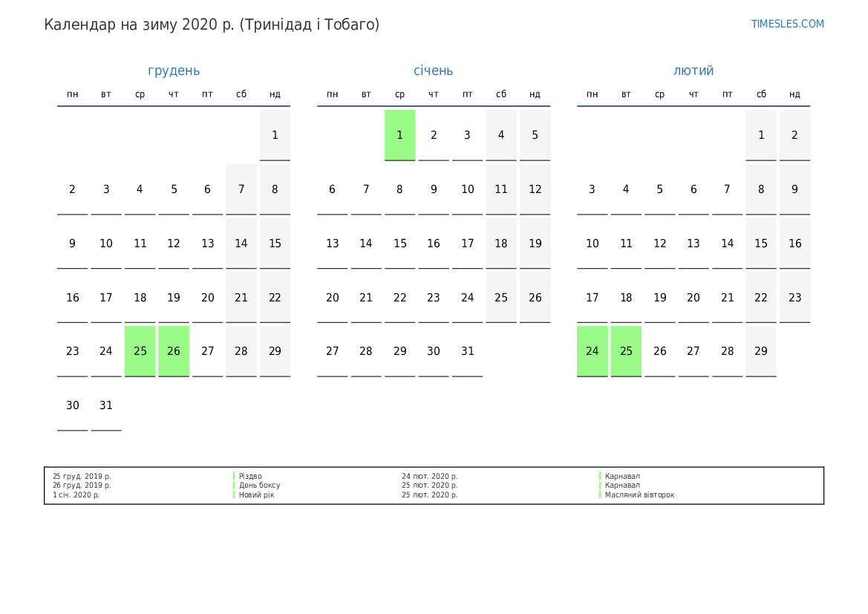868x614 pixels.
Task: Select highlighted January 1 holiday cell
Action: tap(399, 135)
